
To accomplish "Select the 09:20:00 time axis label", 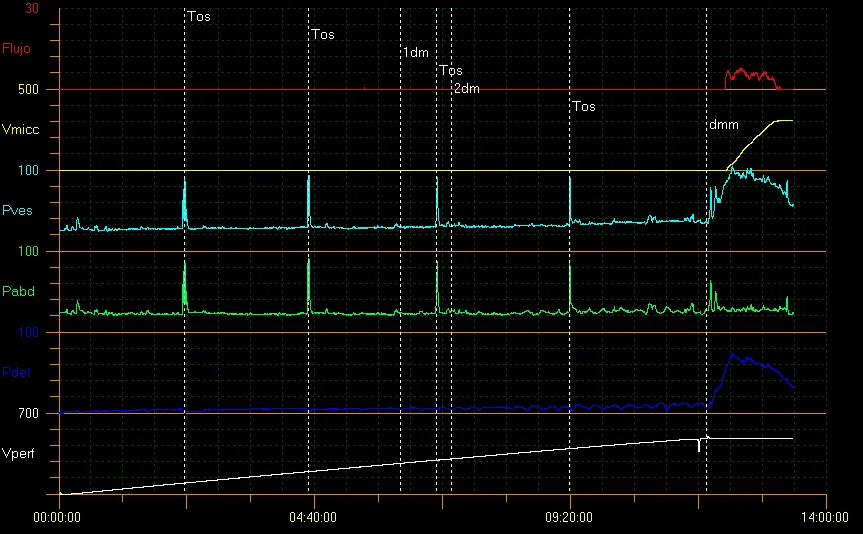I will coord(570,519).
